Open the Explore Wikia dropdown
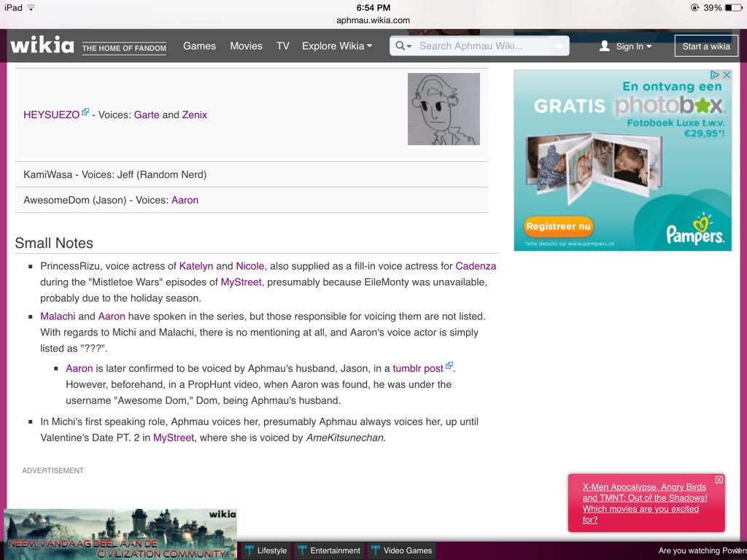The image size is (747, 560). [x=336, y=45]
